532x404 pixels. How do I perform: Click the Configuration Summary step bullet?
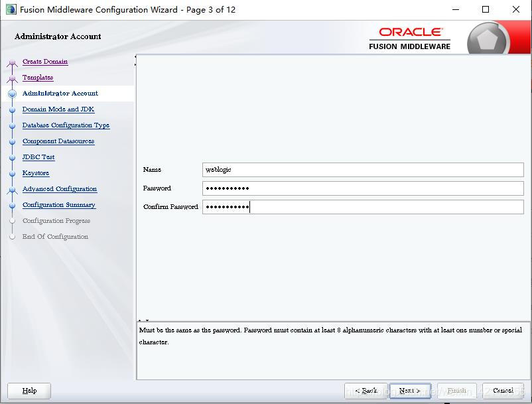12,206
